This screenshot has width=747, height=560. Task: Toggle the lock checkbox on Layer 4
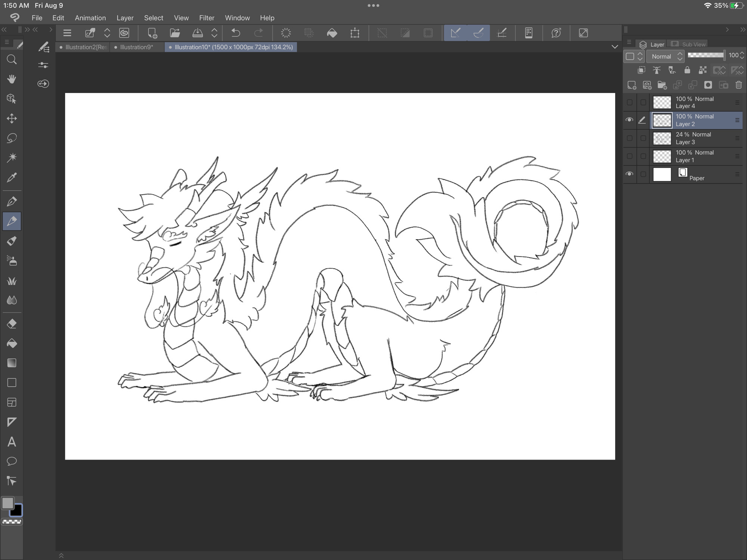(643, 102)
